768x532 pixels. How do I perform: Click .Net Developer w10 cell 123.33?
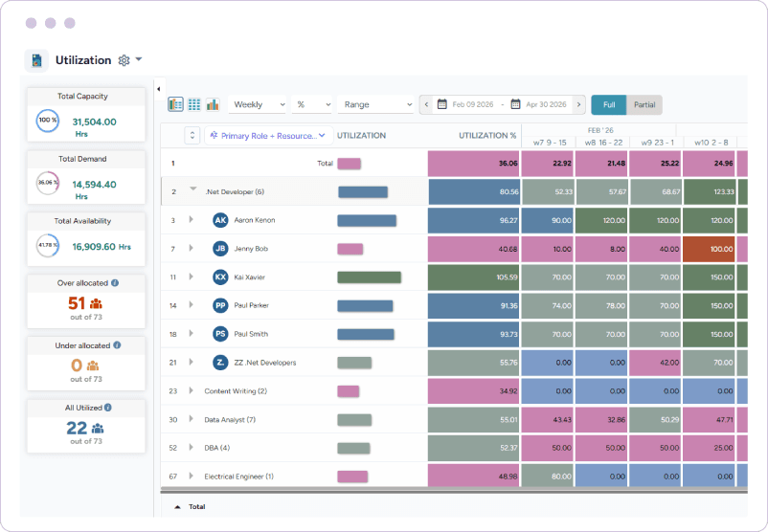(x=709, y=192)
